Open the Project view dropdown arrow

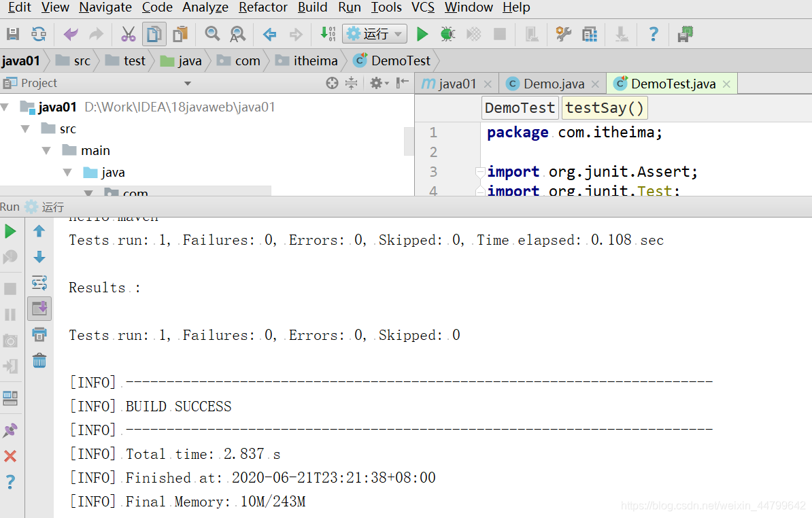[x=188, y=84]
